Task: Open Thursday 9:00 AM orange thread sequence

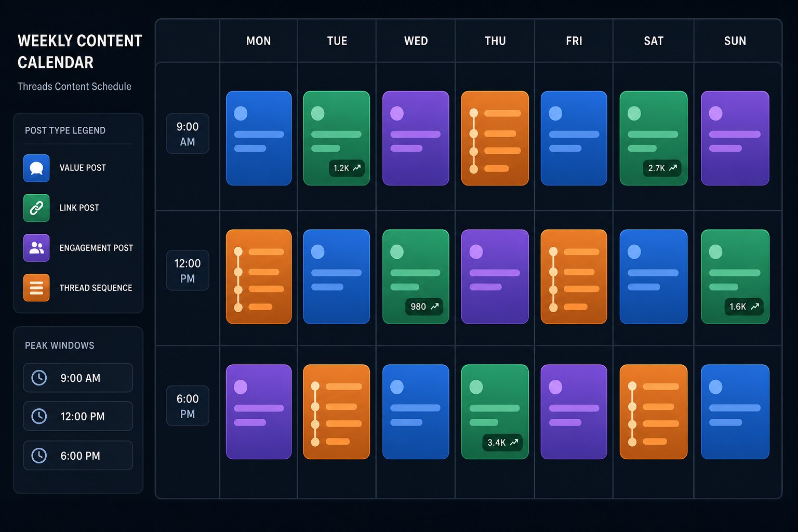Action: (x=495, y=138)
